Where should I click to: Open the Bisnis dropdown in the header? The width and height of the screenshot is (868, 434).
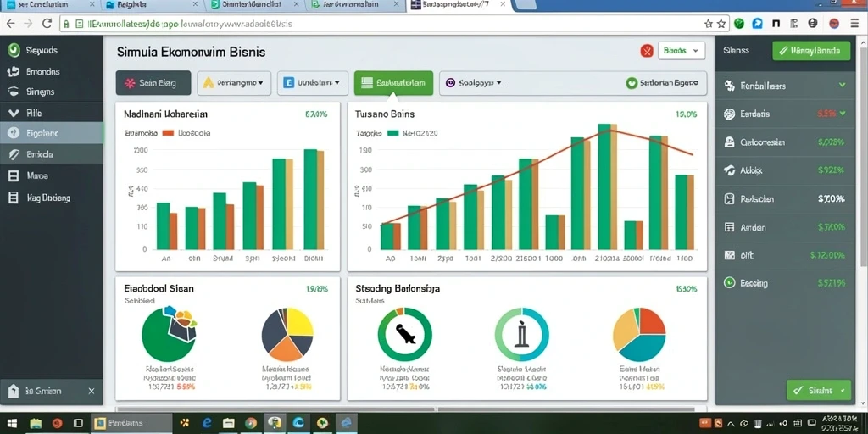click(682, 51)
